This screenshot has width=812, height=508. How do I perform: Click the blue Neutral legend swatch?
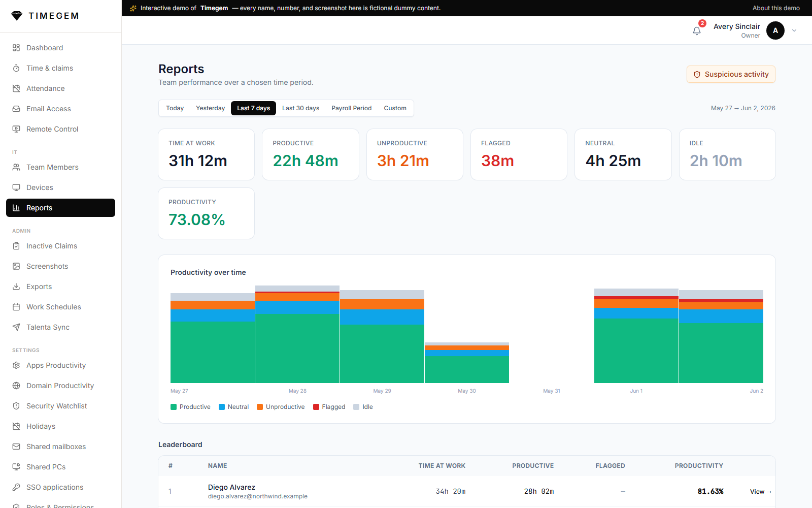(222, 407)
